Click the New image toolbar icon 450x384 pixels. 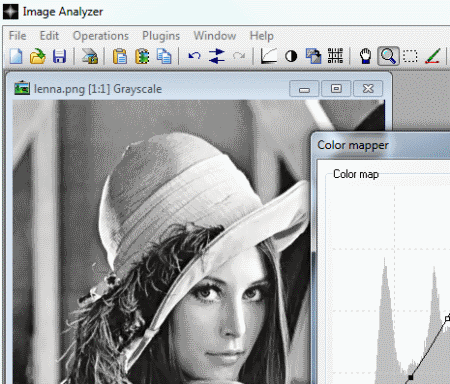click(x=16, y=56)
